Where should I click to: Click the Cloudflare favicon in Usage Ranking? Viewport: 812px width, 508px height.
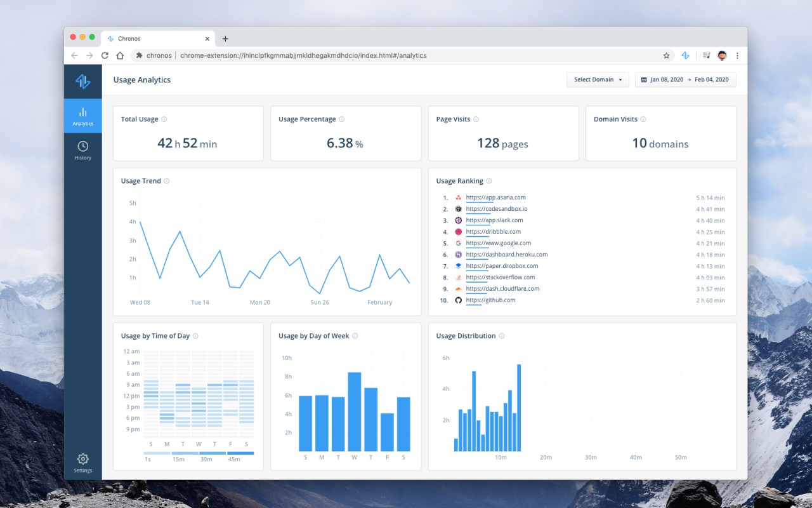(x=459, y=289)
